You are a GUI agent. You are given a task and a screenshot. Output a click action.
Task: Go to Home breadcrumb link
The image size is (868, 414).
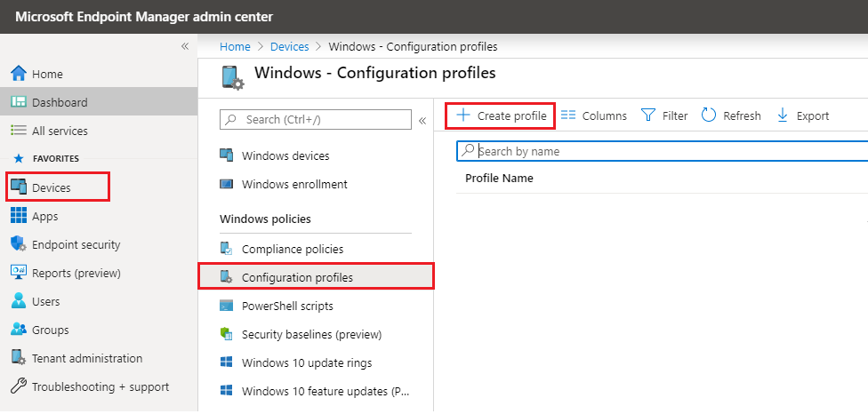coord(235,46)
